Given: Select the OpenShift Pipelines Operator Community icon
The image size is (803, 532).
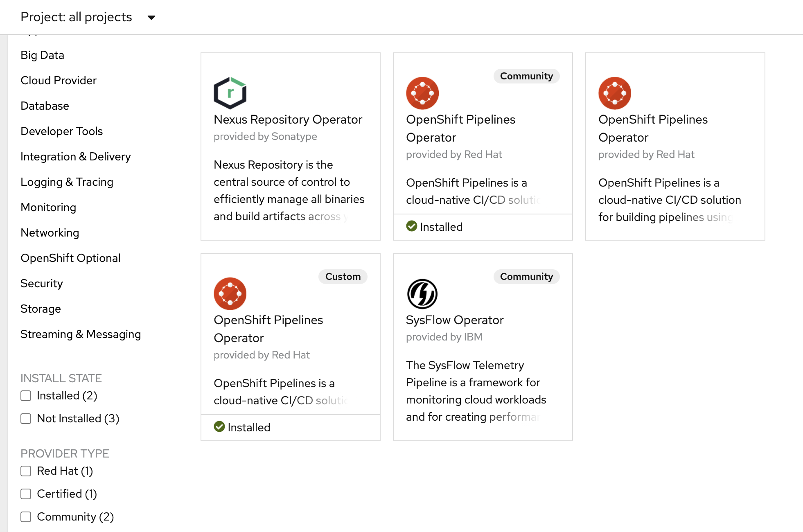Looking at the screenshot, I should tap(422, 92).
